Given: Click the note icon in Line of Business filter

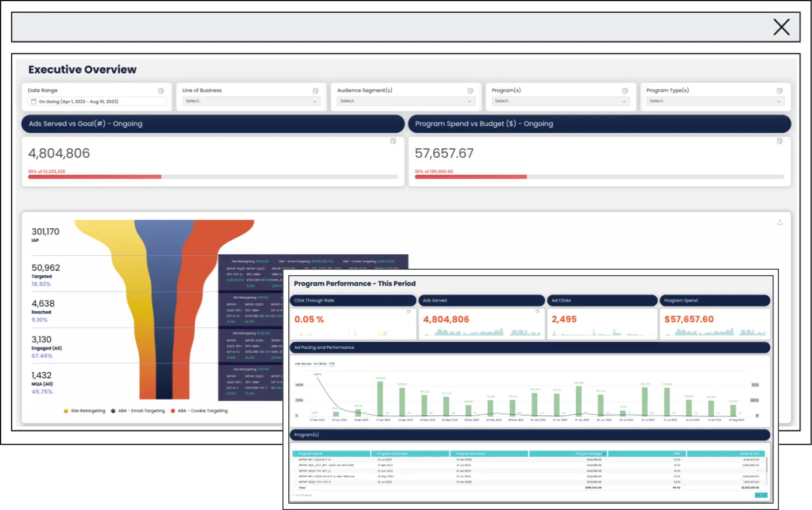Looking at the screenshot, I should (316, 91).
